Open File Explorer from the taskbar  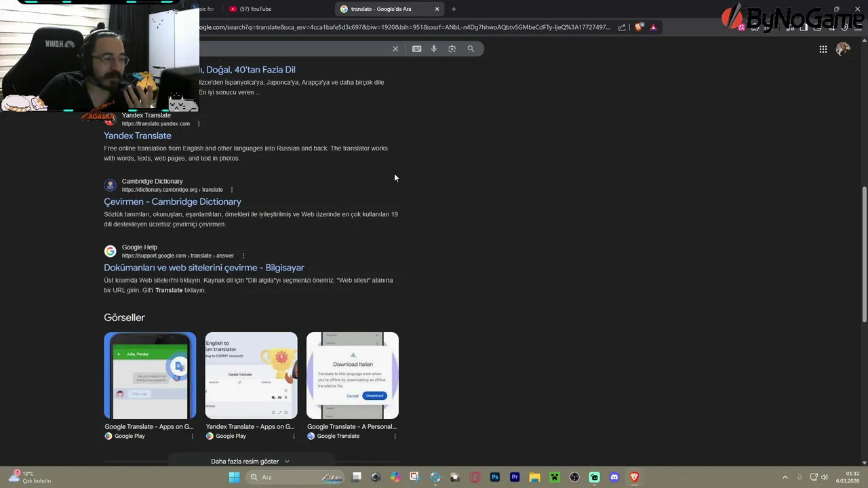[x=534, y=477]
